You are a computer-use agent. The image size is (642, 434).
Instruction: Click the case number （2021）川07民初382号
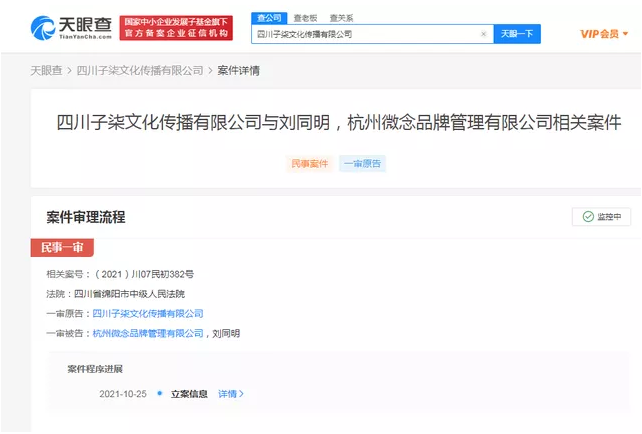[x=144, y=274]
